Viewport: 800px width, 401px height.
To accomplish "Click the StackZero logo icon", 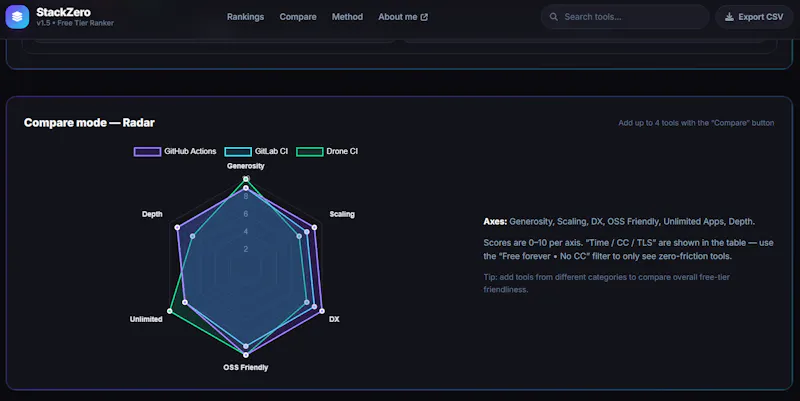I will 17,17.
